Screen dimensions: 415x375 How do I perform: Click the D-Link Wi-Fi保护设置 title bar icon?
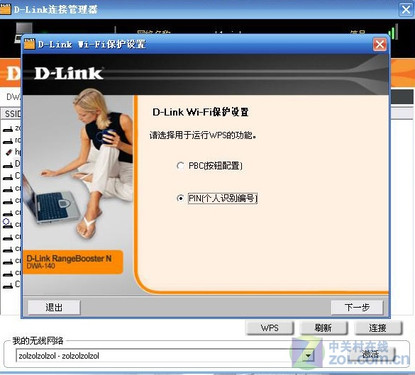[29, 44]
